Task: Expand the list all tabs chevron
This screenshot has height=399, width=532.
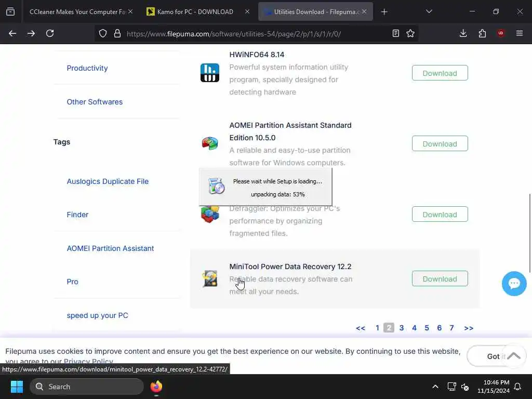Action: 429,12
